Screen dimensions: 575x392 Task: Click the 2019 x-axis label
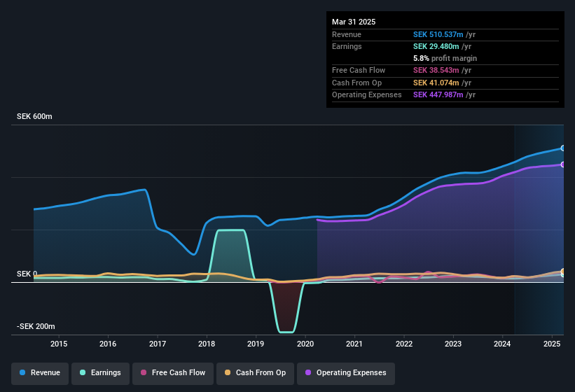pos(256,344)
